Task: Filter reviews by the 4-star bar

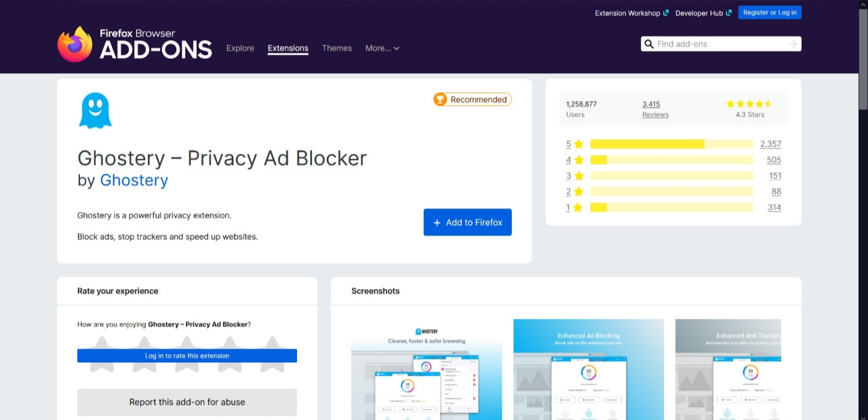Action: point(672,160)
